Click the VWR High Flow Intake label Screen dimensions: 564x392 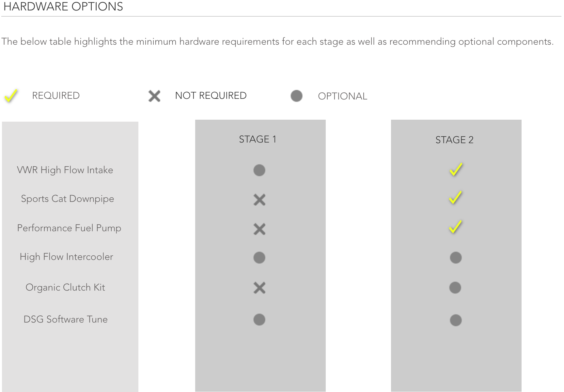65,170
